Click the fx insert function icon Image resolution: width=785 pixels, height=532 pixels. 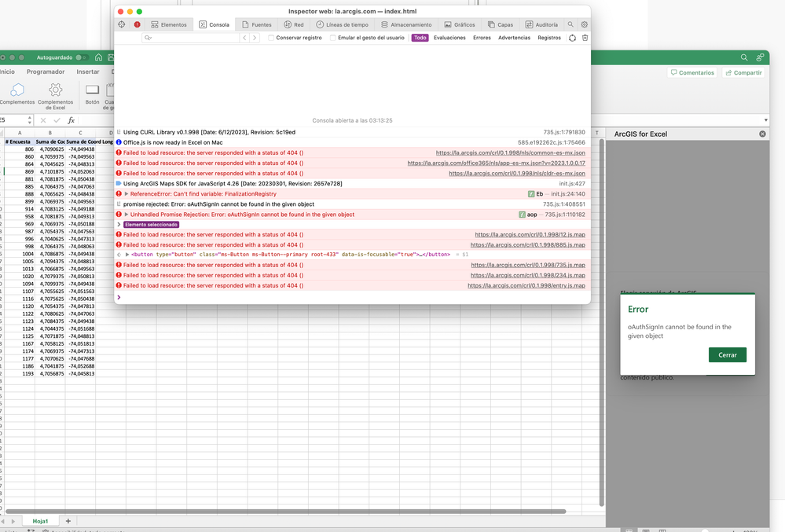(x=71, y=120)
